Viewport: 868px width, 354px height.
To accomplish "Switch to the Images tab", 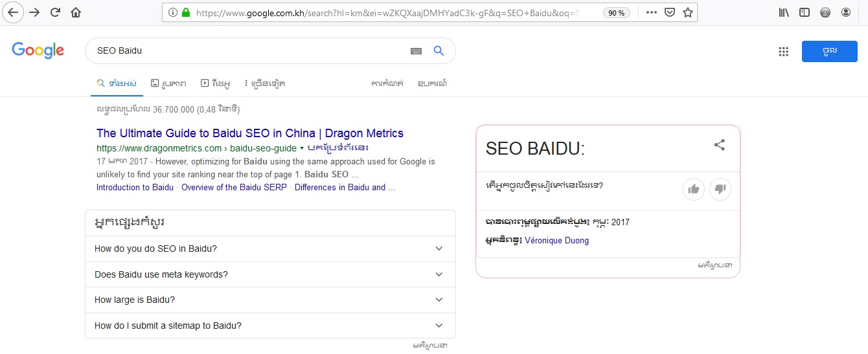I will pos(168,83).
